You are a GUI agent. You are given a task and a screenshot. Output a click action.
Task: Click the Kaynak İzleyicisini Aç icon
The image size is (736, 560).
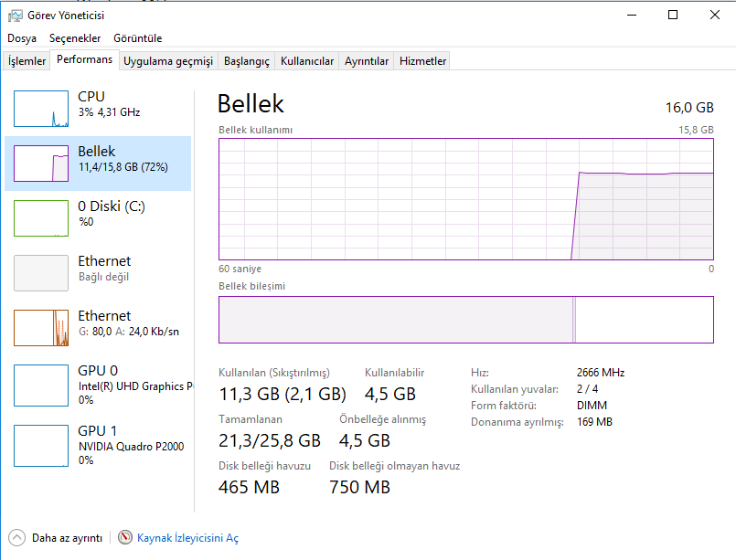click(x=125, y=537)
